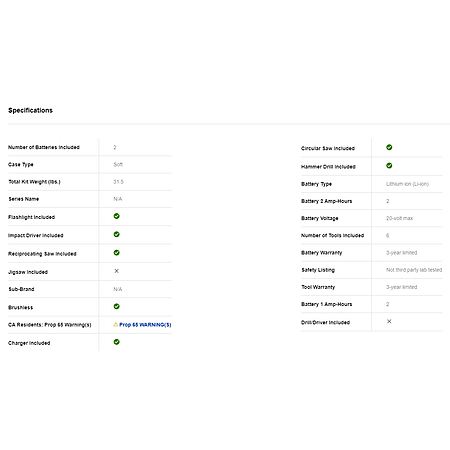Click the Jigsaw Included X mark

116,271
